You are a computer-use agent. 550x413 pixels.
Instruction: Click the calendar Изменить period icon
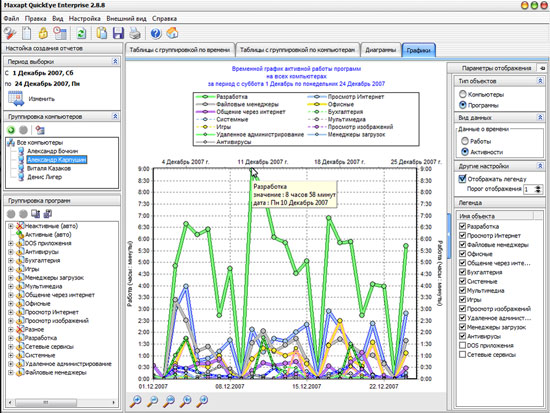[x=16, y=98]
